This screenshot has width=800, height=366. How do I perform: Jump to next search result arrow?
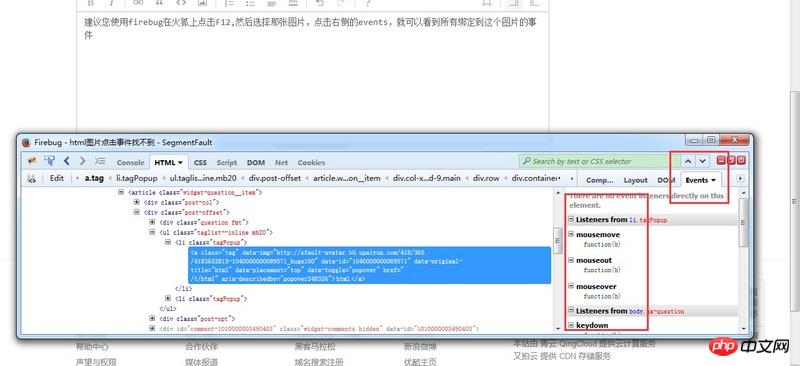pos(703,161)
